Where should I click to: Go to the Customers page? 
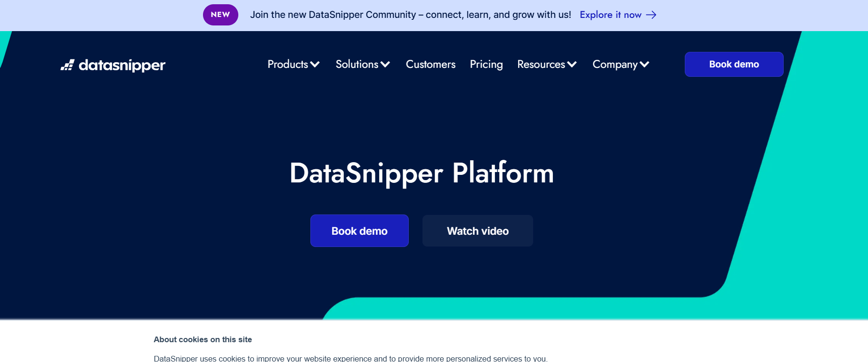(430, 64)
